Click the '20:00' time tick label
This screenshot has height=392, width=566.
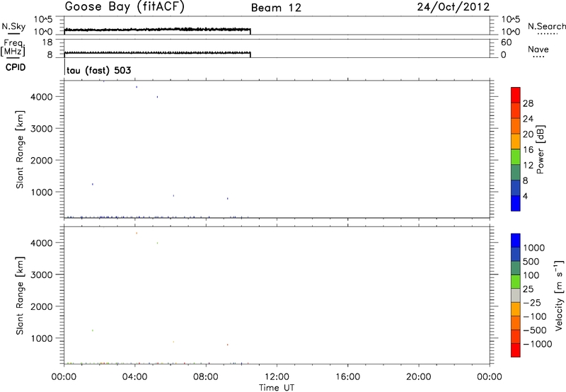[418, 377]
